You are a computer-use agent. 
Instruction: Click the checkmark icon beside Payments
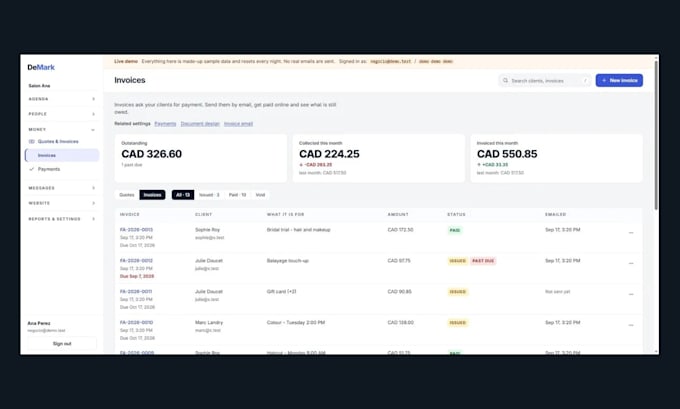click(31, 169)
